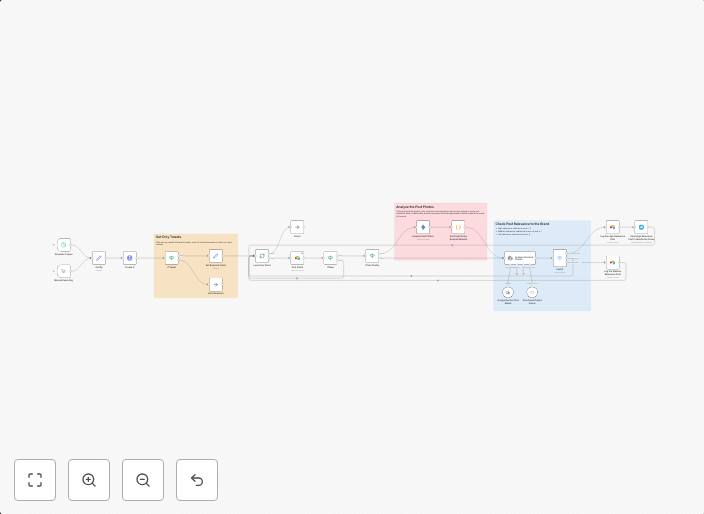Select the If node in orange section
This screenshot has height=514, width=704.
pos(171,257)
